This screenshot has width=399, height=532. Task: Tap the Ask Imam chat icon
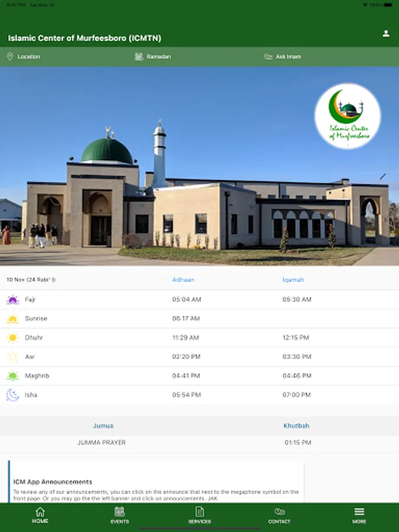(x=268, y=57)
